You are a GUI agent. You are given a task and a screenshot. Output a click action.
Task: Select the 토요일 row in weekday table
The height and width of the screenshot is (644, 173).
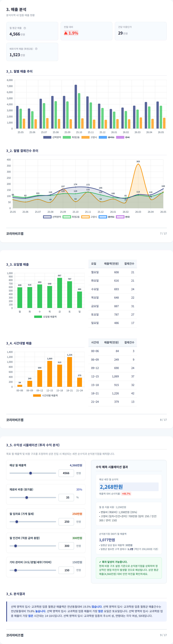(113, 314)
